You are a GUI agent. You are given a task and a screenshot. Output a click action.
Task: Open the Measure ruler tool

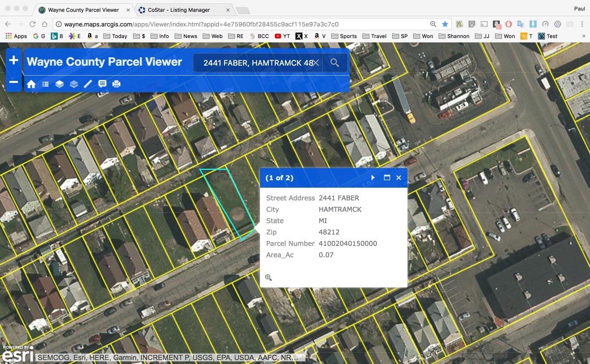[x=88, y=84]
